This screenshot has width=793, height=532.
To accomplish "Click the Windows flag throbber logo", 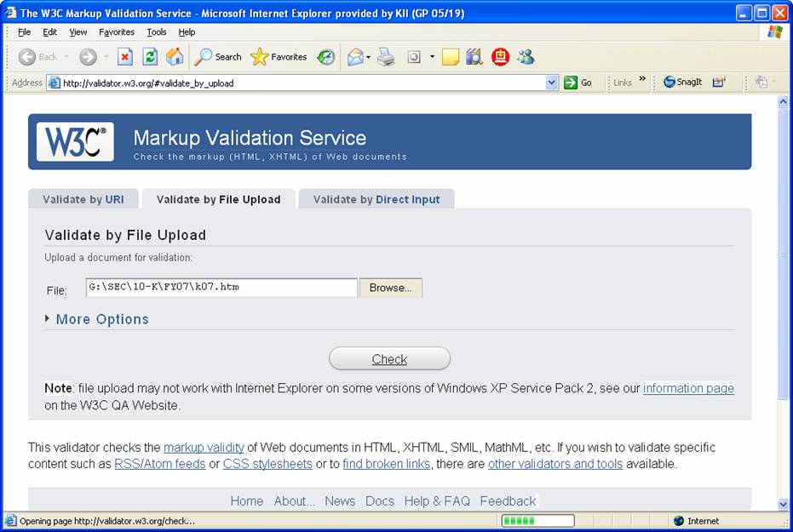I will tap(775, 31).
